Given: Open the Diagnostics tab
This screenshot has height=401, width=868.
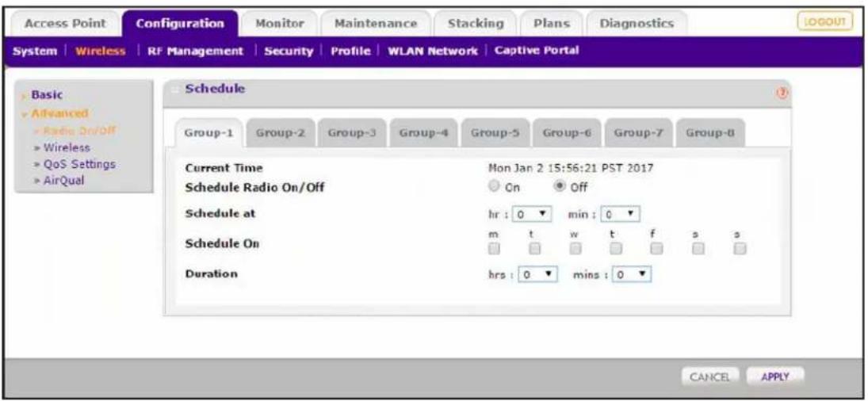Looking at the screenshot, I should [x=637, y=24].
